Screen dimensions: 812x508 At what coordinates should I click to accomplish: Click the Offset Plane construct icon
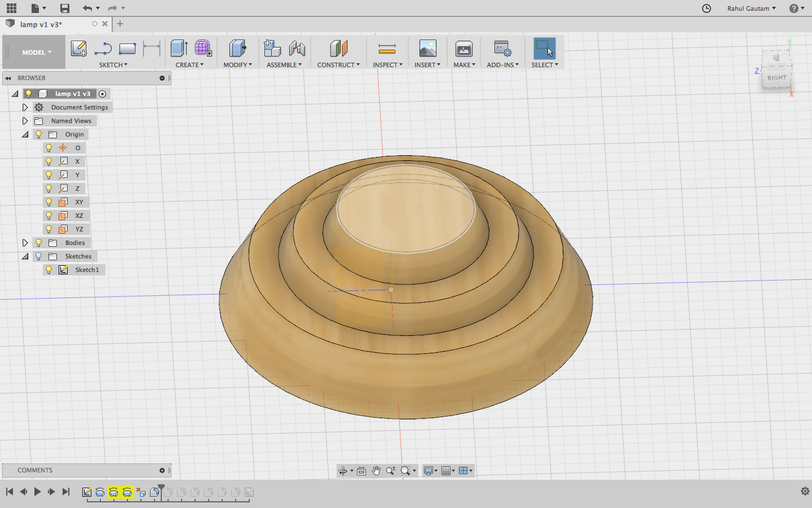(x=338, y=49)
